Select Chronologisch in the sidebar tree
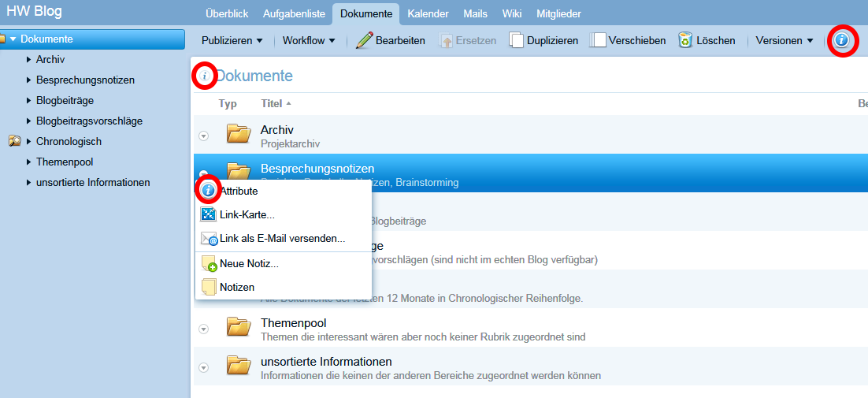868x398 pixels. pos(69,141)
